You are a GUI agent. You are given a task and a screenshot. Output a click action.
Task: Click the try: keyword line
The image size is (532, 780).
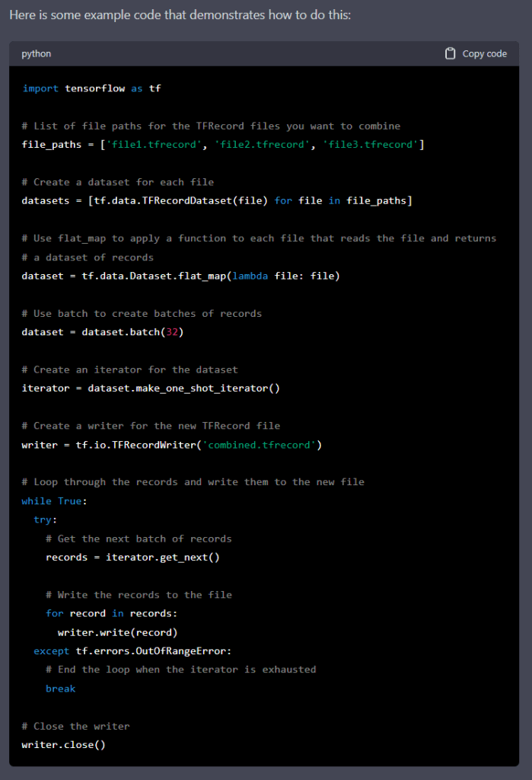[46, 519]
